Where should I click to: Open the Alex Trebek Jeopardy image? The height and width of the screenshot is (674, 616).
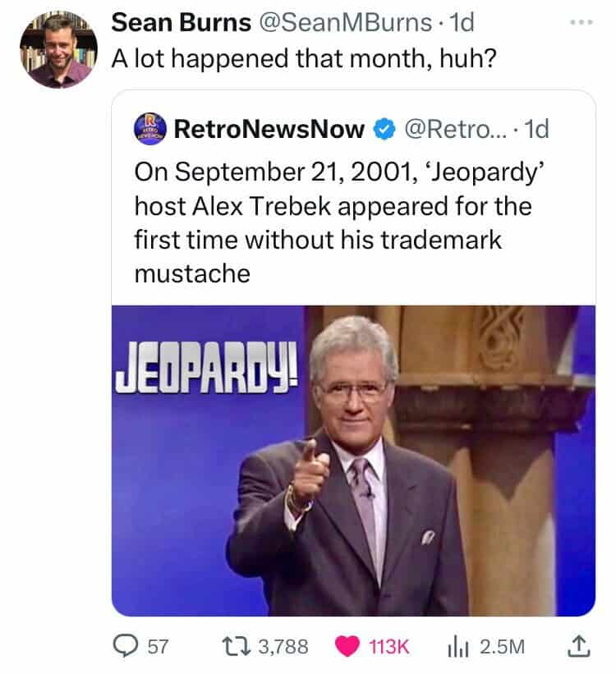click(x=353, y=460)
